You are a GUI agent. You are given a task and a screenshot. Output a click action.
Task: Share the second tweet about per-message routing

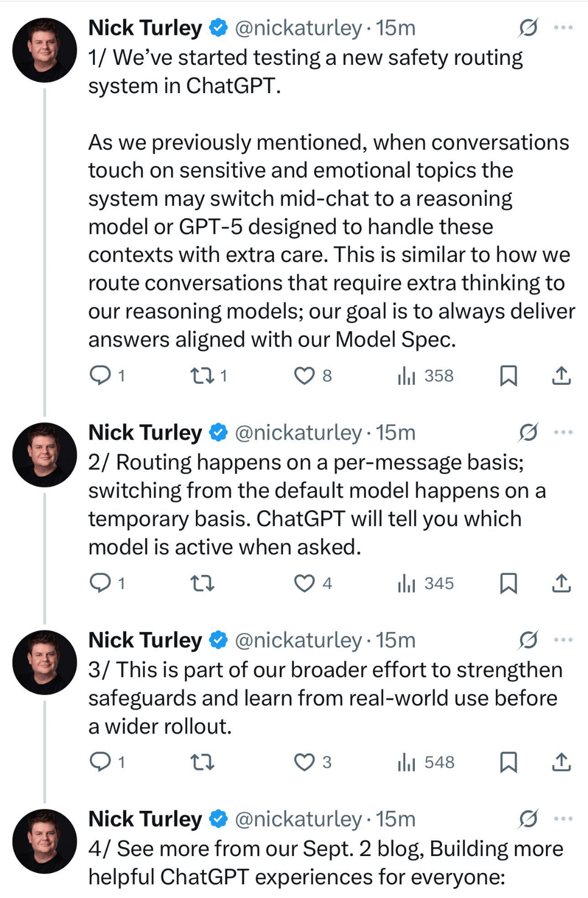click(561, 584)
